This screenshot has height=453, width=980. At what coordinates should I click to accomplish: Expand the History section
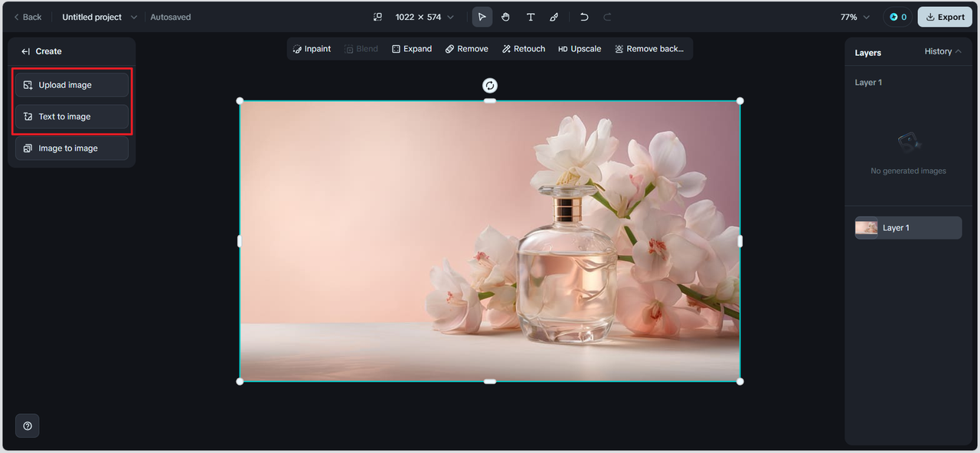click(x=942, y=51)
